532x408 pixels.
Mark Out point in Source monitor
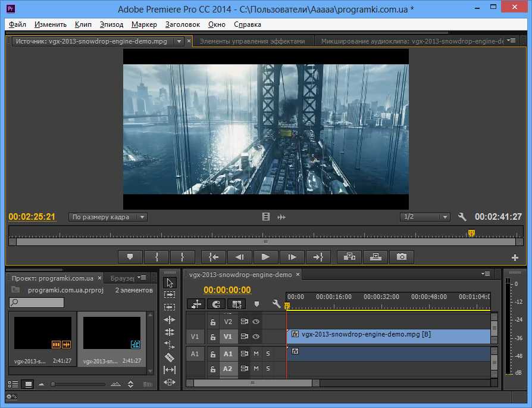coord(183,257)
